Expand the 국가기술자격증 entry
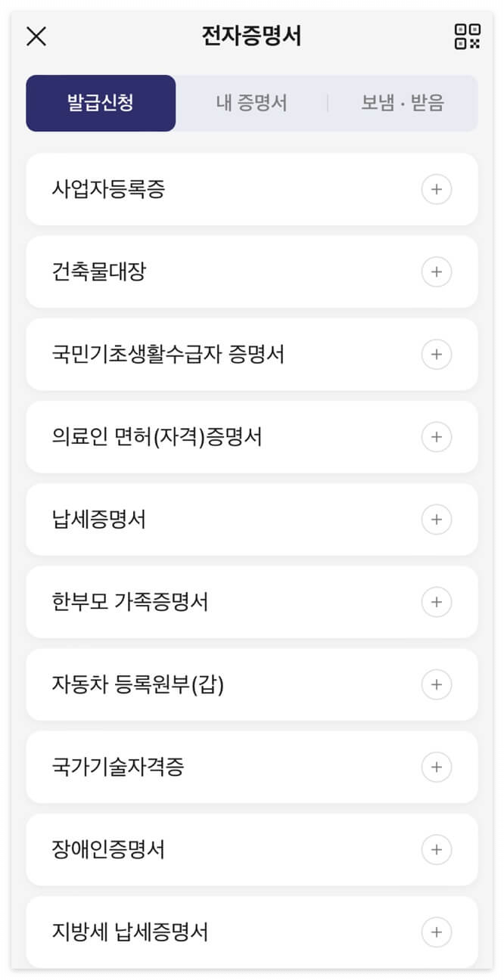Viewport: 504px width, 980px height. (x=437, y=767)
